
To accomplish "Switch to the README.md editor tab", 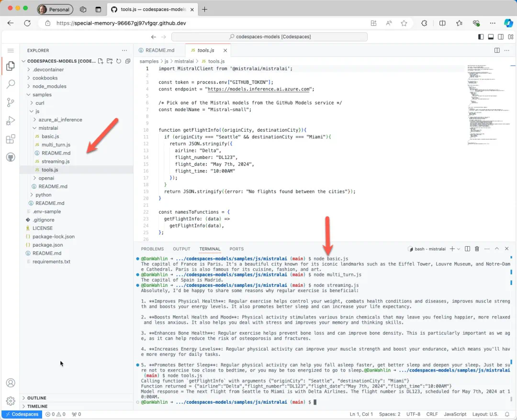I will pyautogui.click(x=159, y=50).
